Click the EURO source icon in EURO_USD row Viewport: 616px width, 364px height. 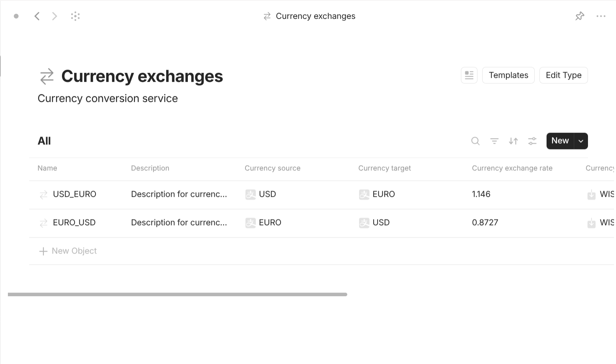pos(250,222)
